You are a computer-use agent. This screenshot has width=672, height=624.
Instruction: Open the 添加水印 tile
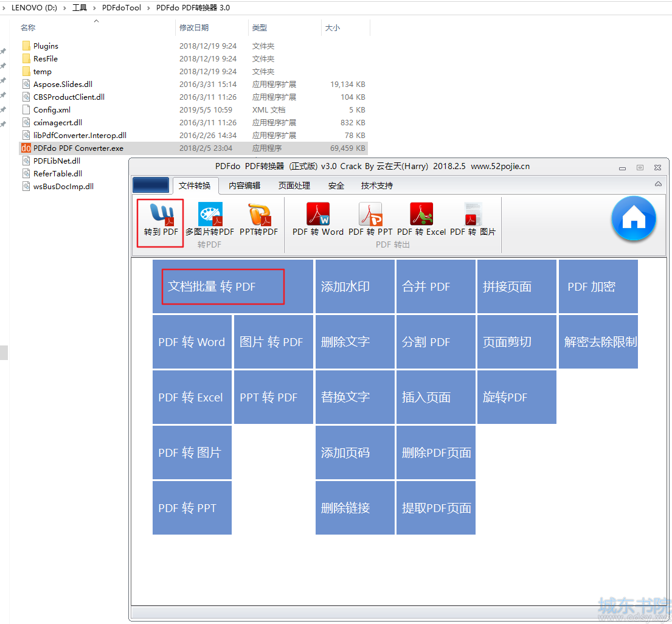355,286
